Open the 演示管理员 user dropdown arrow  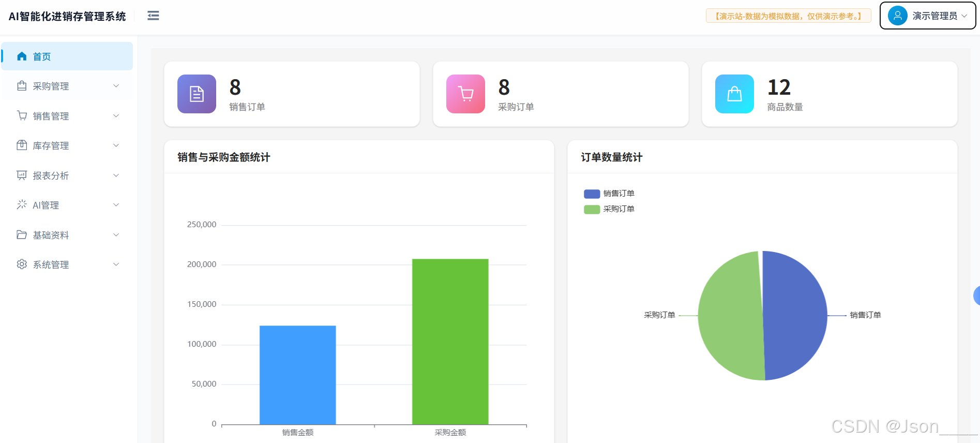[x=964, y=16]
